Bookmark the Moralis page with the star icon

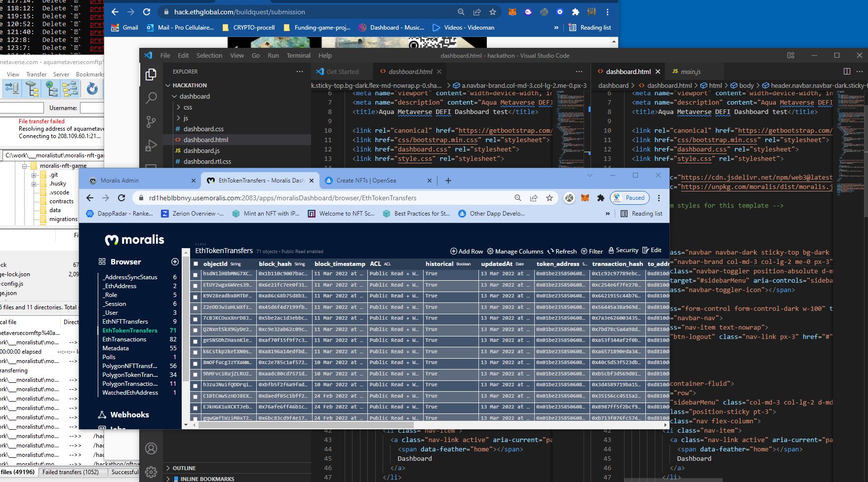549,198
